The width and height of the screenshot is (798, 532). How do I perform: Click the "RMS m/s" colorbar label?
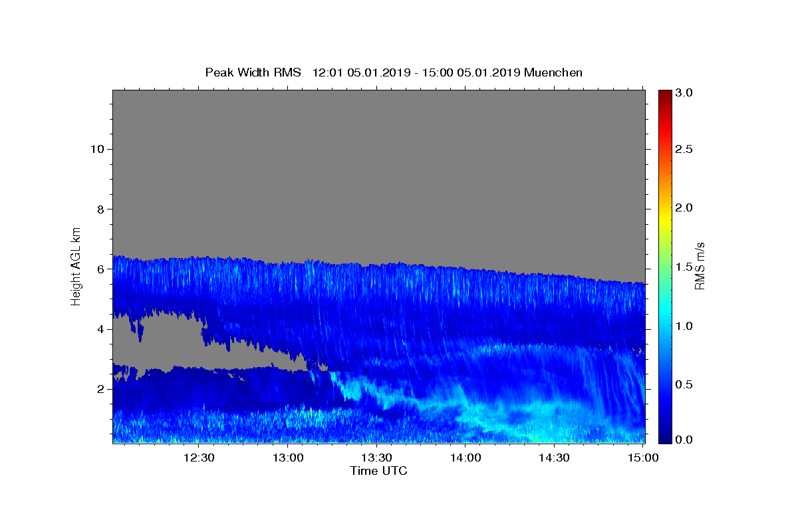point(700,266)
